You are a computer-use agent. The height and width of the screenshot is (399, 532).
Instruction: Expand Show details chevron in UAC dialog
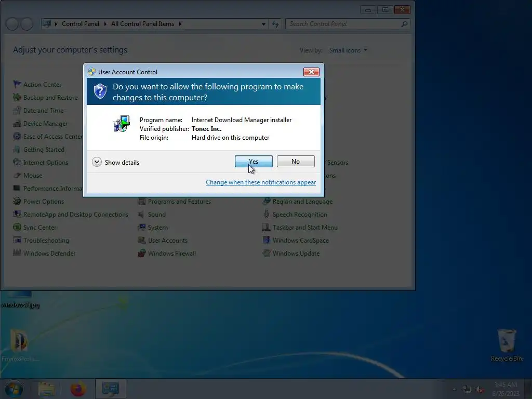coord(97,162)
